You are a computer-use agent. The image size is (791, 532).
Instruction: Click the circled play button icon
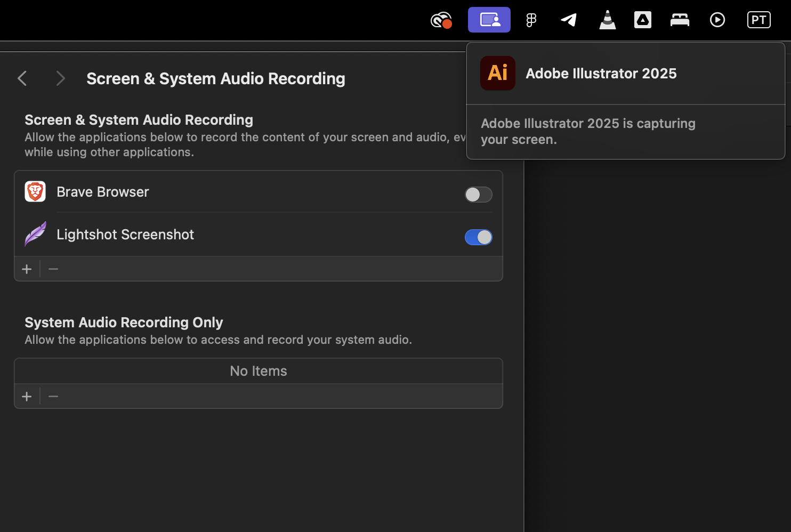[x=717, y=20]
